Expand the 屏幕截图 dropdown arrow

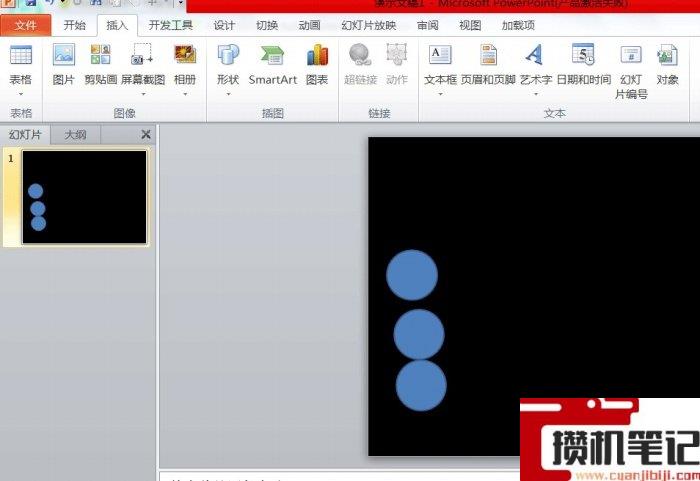click(x=143, y=94)
